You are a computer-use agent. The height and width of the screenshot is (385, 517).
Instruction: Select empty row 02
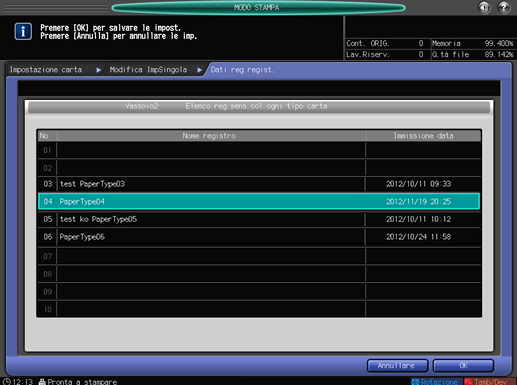[259, 168]
